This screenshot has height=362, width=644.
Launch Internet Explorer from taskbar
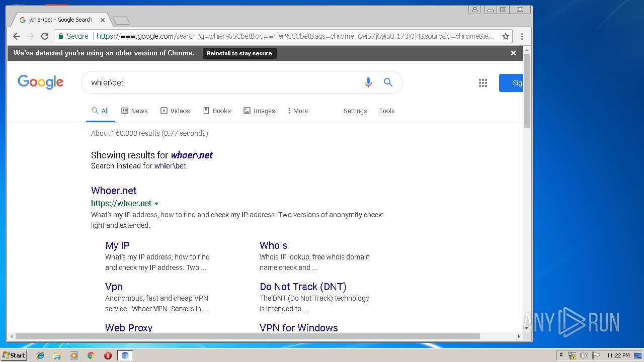[x=40, y=355]
